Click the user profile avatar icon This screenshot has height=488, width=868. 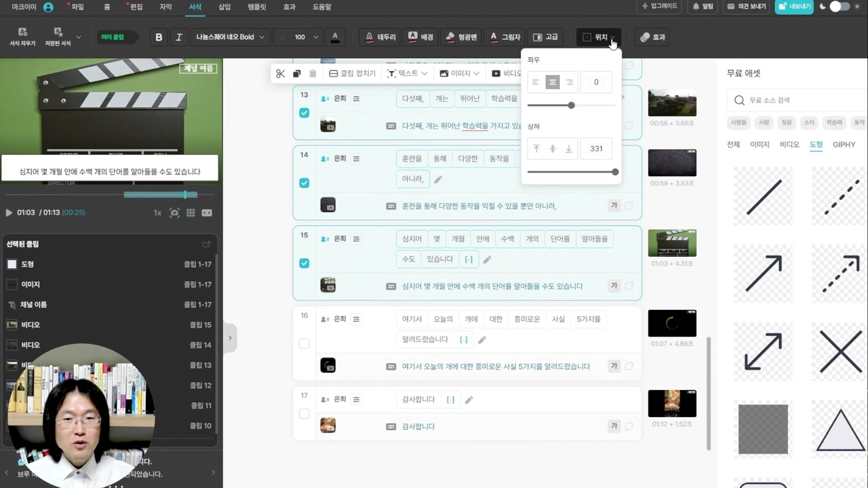coord(48,7)
